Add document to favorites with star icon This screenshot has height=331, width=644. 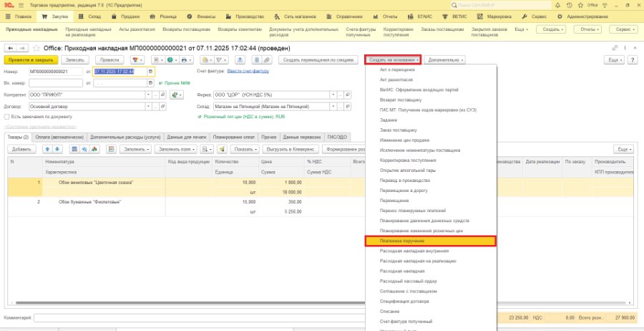coord(36,48)
